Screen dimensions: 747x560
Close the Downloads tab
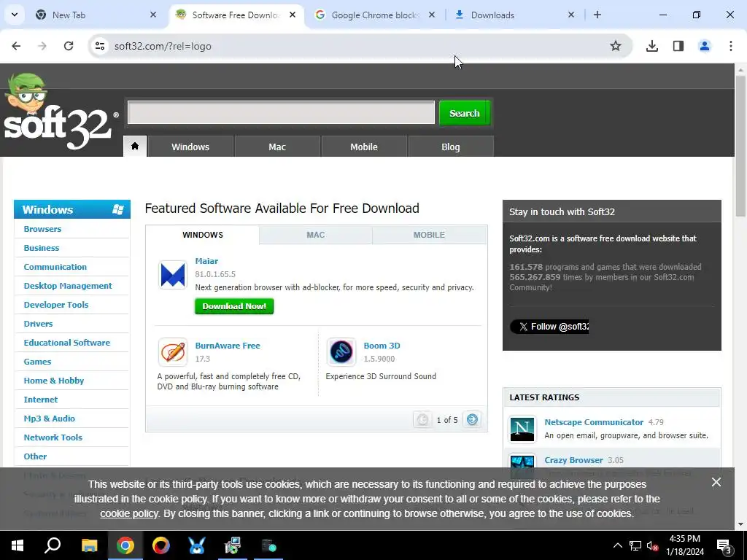(x=571, y=15)
